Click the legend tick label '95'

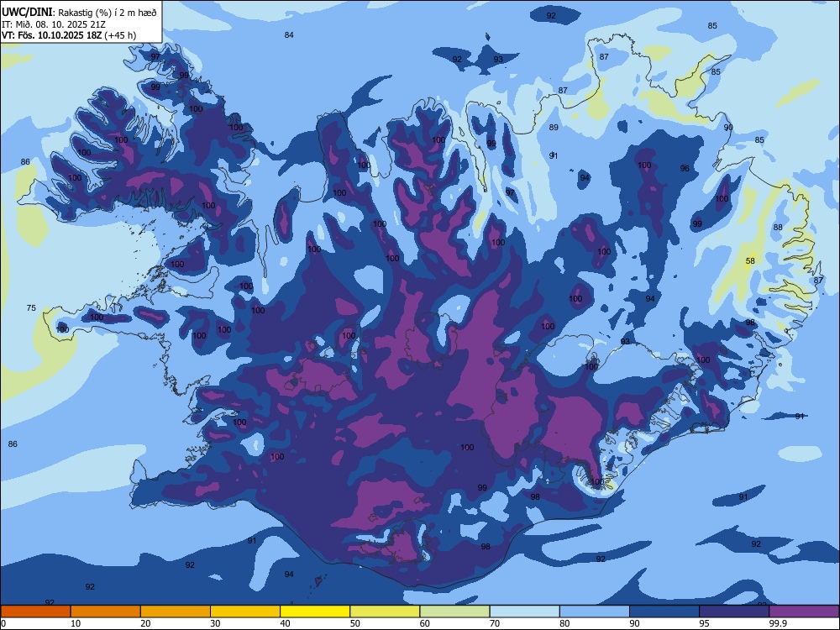coord(705,623)
